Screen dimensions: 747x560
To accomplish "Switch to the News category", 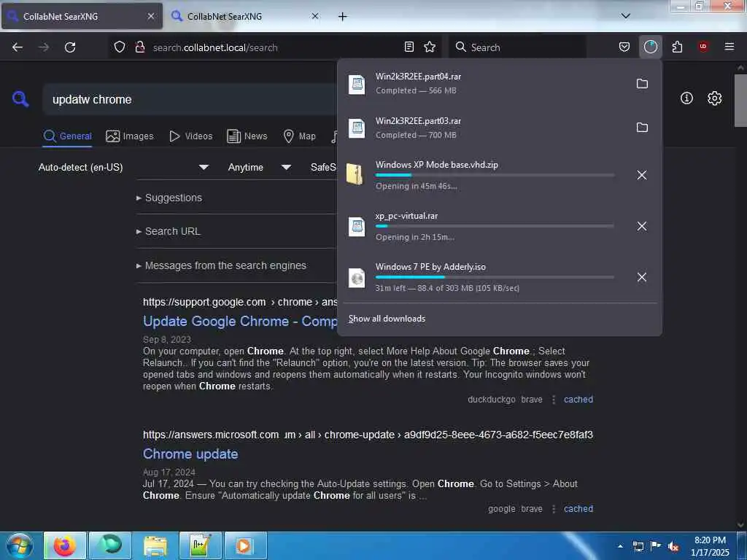I will 247,136.
